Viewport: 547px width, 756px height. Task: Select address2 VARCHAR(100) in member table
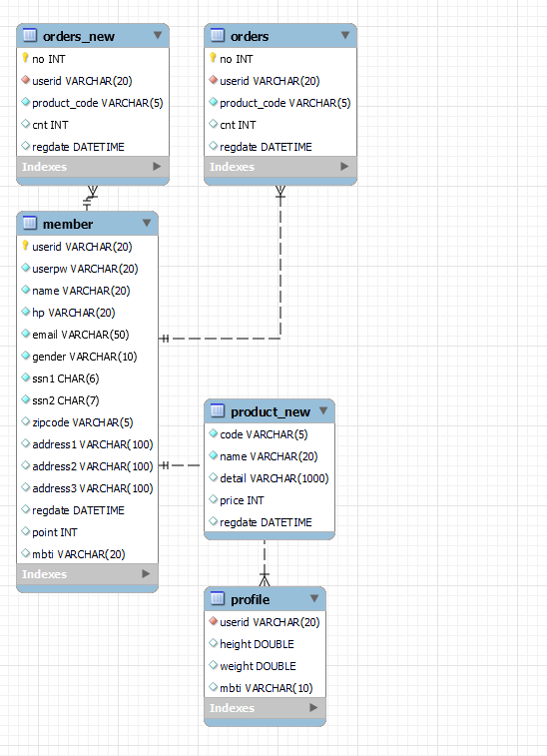93,466
